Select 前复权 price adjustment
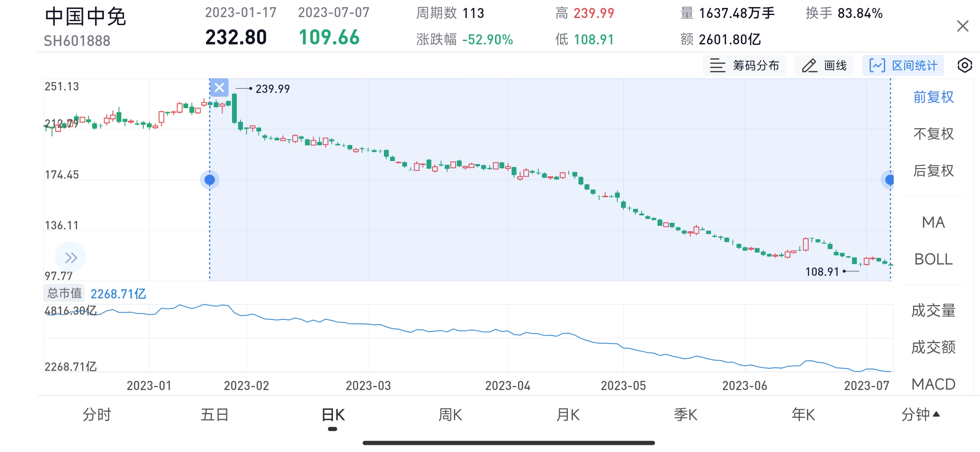Viewport: 980px width, 452px height. pyautogui.click(x=933, y=97)
